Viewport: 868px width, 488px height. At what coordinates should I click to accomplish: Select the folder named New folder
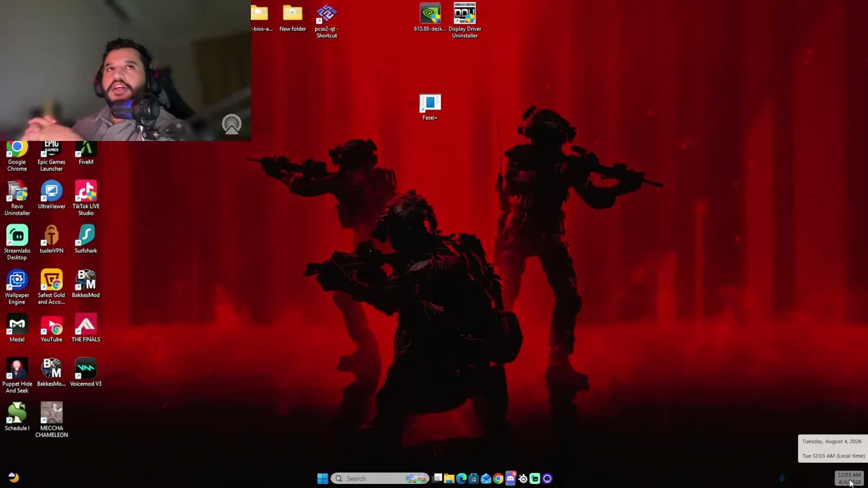292,19
